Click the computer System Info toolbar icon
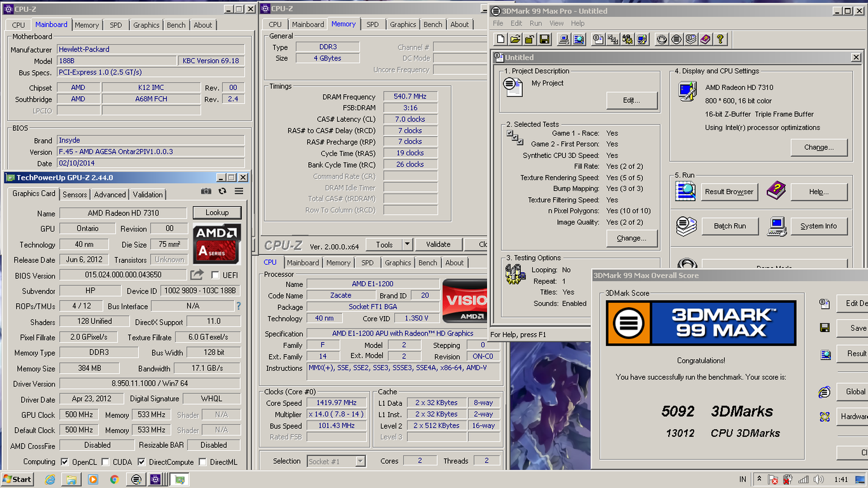868x488 pixels. point(564,39)
